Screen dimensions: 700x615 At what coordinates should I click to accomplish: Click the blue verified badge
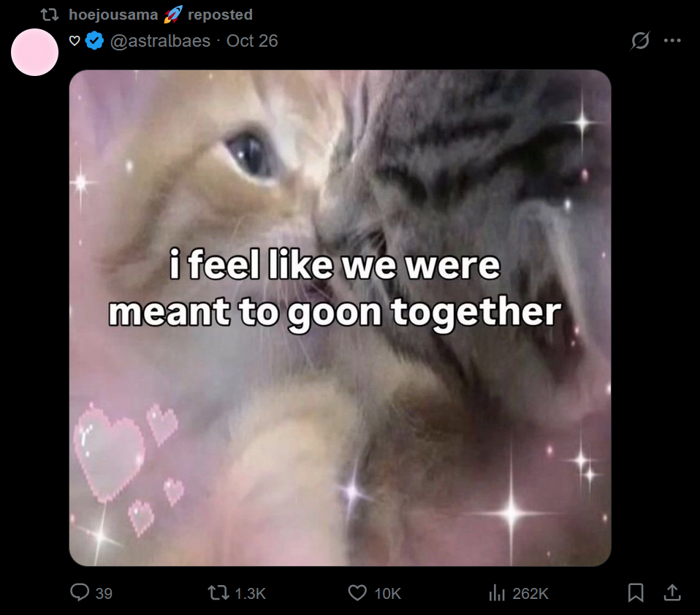pos(95,41)
